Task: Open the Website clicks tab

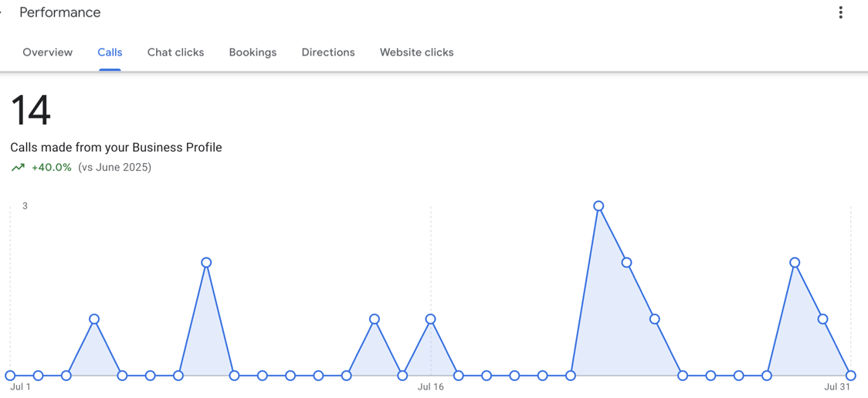Action: coord(417,52)
